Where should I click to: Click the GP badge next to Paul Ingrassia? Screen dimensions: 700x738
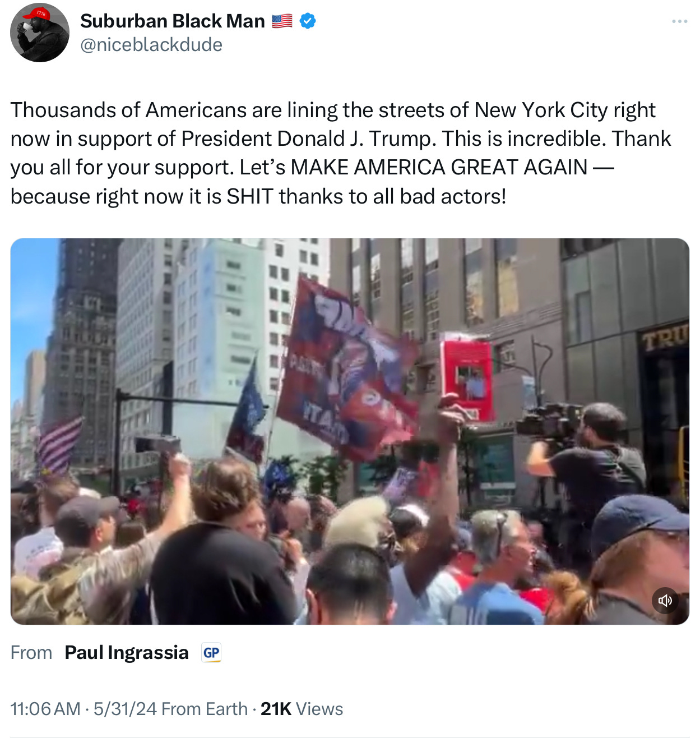click(x=211, y=653)
